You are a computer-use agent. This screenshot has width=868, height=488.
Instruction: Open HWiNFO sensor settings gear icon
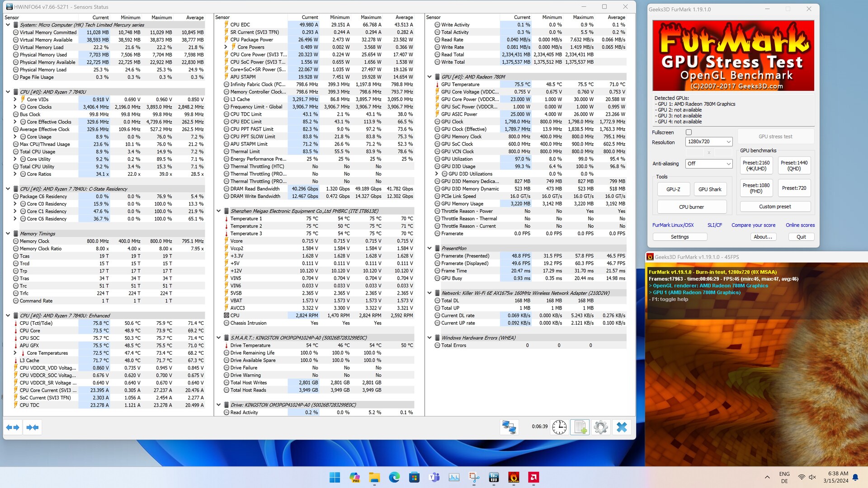pyautogui.click(x=601, y=427)
